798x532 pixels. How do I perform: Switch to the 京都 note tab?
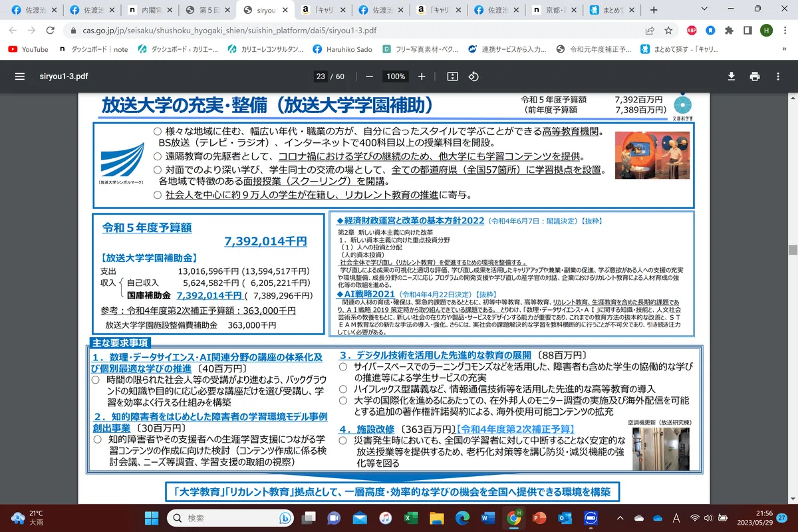pyautogui.click(x=555, y=10)
